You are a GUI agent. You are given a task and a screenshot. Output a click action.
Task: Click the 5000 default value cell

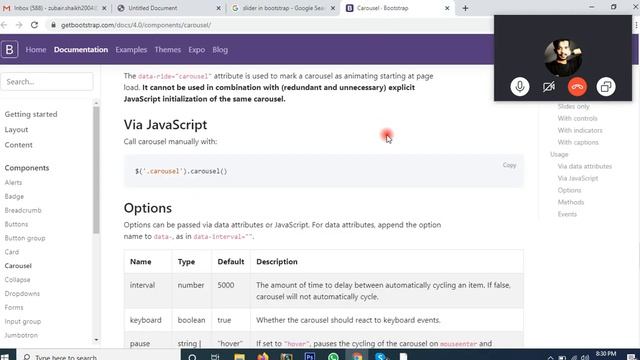coord(231,291)
